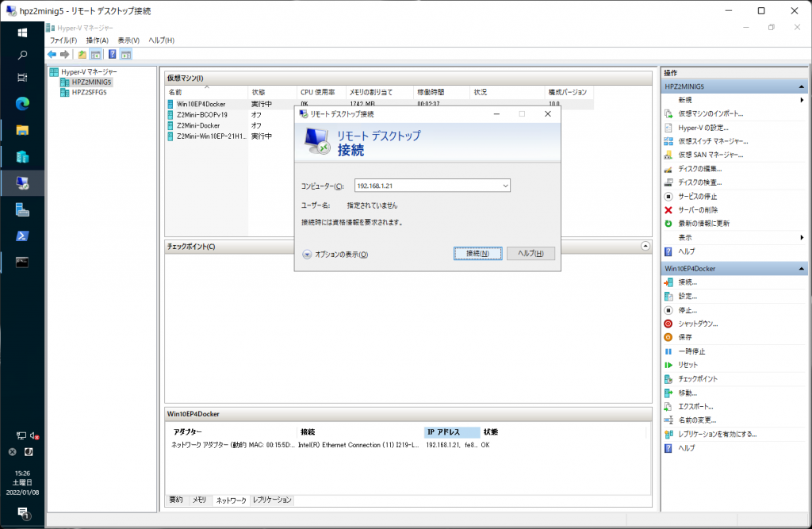Click リセット action for the VM
Image resolution: width=812 pixels, height=529 pixels.
coord(688,365)
